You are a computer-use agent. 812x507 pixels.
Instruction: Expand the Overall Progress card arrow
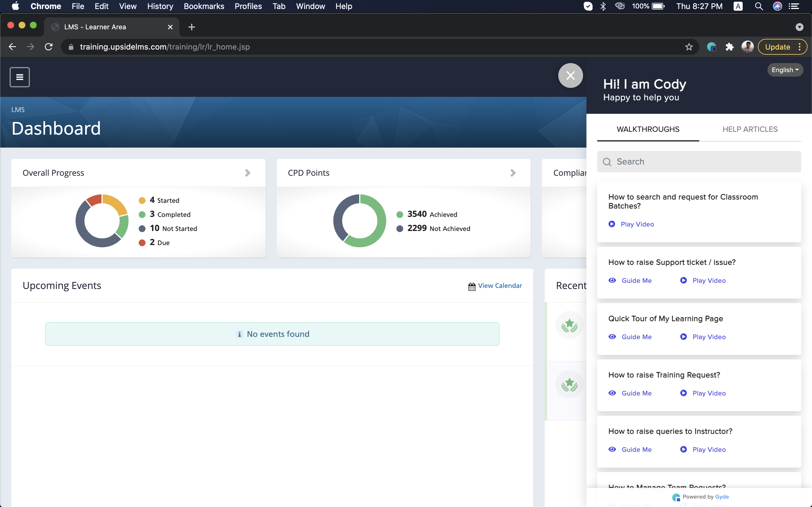248,173
